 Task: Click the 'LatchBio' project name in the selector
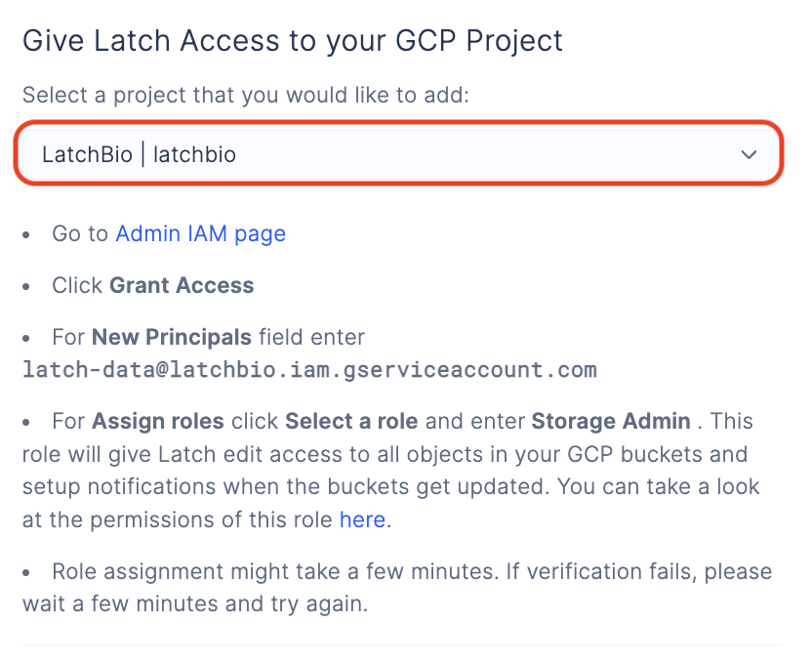[x=87, y=155]
